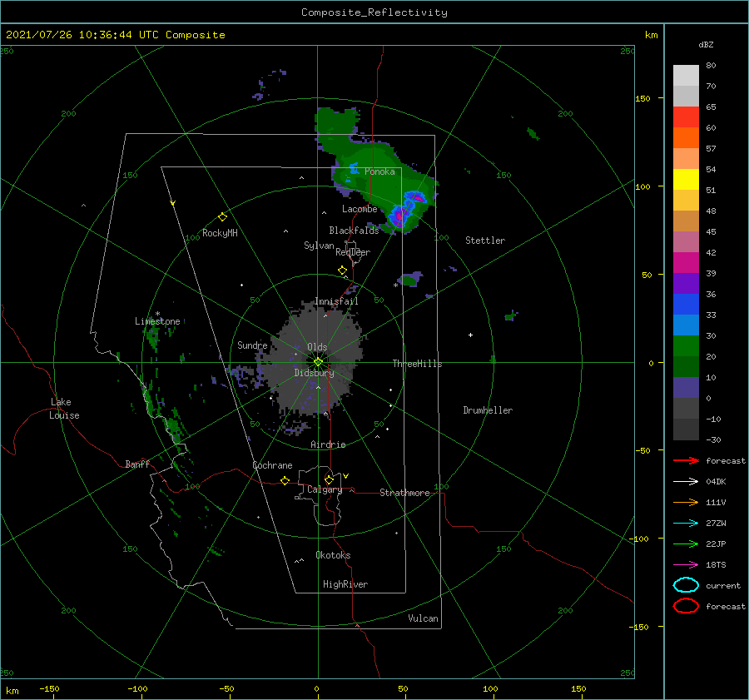
Task: Click the Strathmore label
Action: point(404,493)
